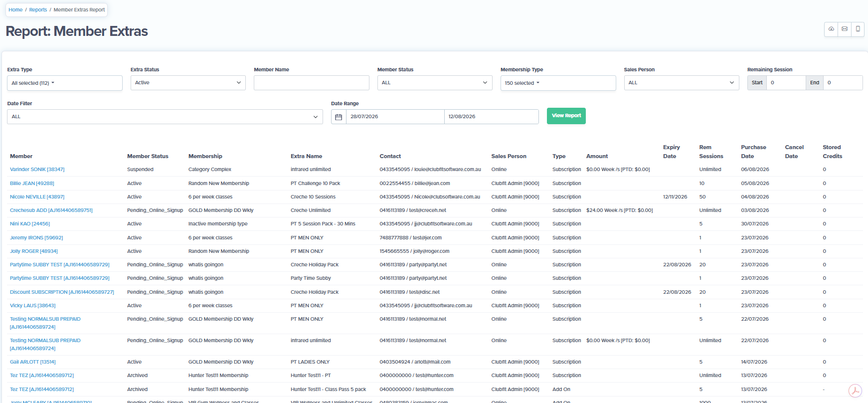Click the Inactive membership type cell
Screen dimensions: 868x403
[x=218, y=224]
